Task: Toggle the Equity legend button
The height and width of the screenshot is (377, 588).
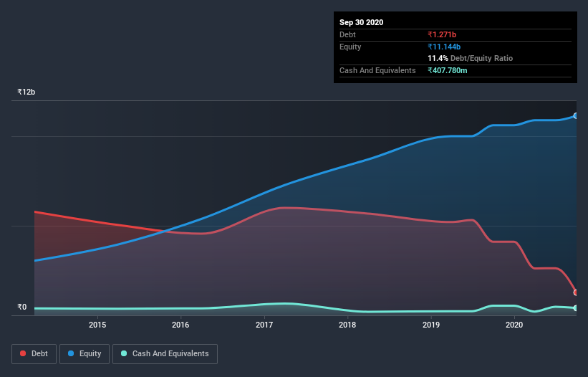Action: pos(85,354)
